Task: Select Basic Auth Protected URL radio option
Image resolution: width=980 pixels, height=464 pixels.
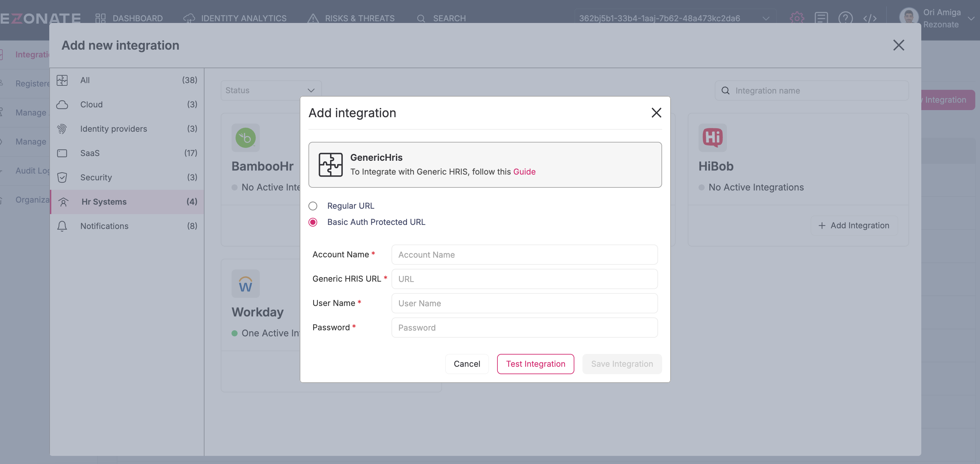Action: point(313,222)
